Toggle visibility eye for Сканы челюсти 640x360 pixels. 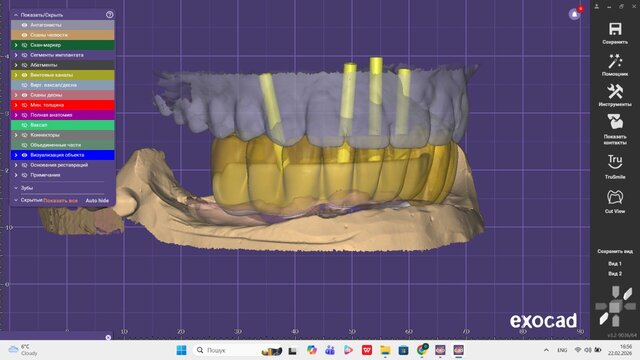point(24,35)
